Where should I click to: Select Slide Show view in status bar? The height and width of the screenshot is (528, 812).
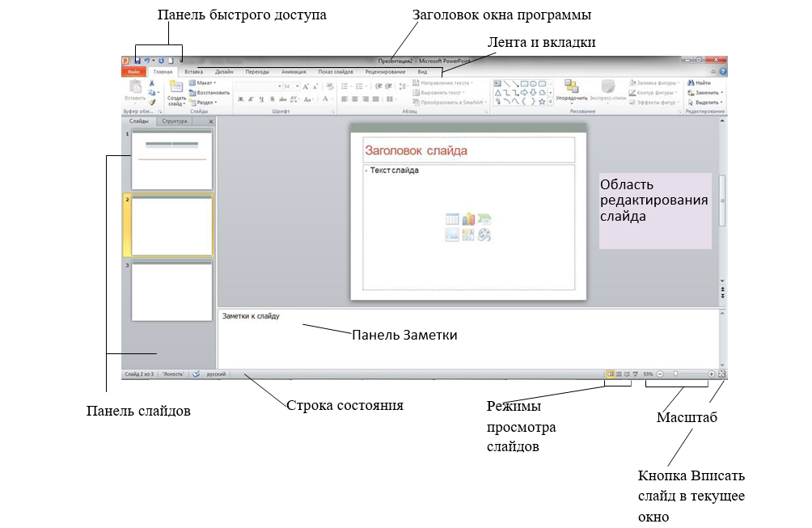[x=636, y=374]
